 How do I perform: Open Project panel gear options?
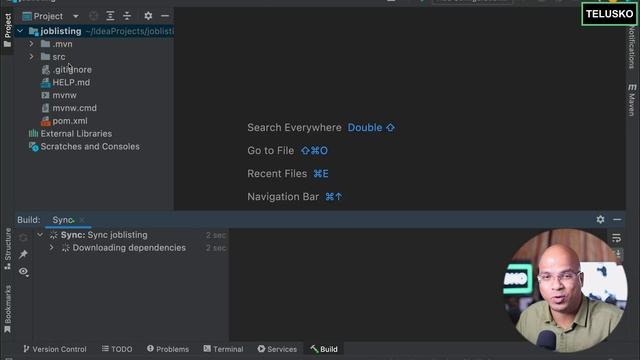148,16
